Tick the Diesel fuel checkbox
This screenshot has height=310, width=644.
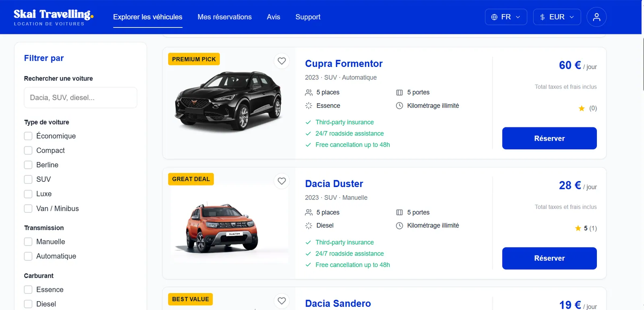[28, 304]
